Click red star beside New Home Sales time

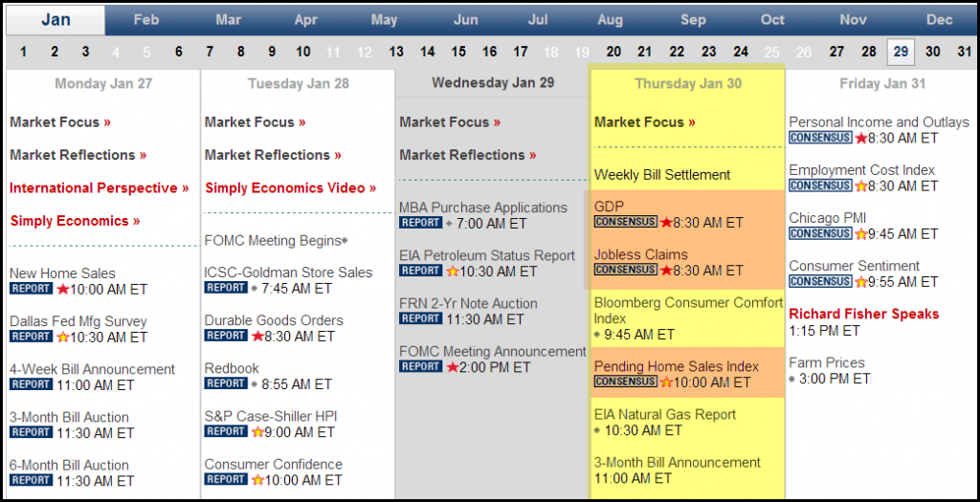tap(62, 289)
